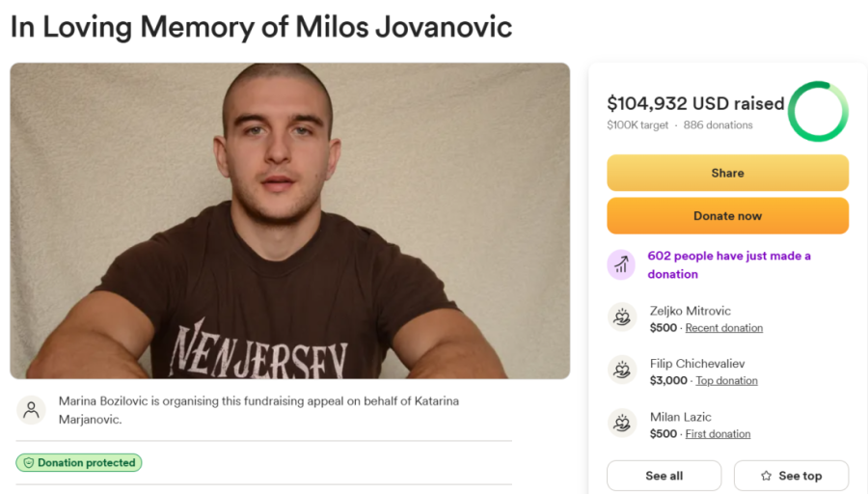Click the organiser avatar icon

pos(32,410)
